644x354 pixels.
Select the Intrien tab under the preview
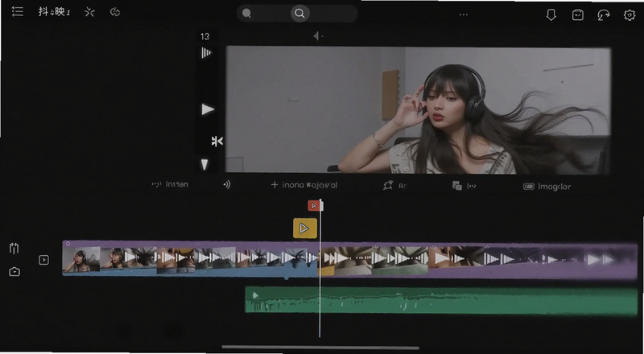170,184
